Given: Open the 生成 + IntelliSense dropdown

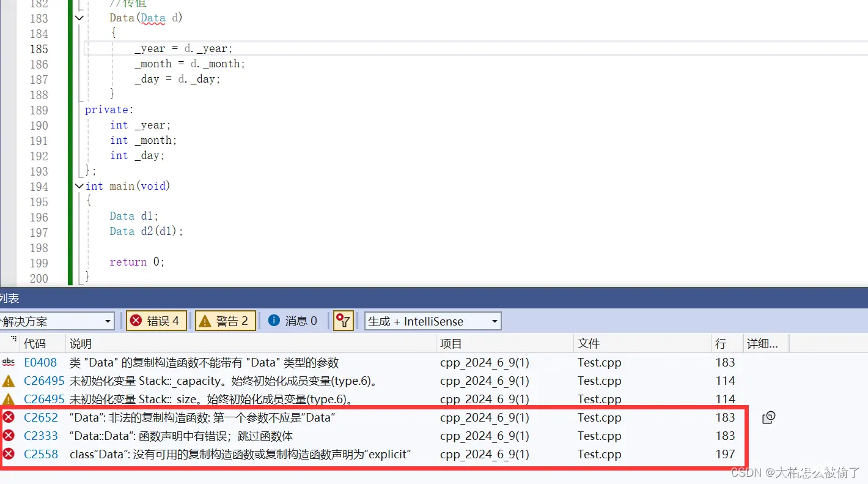Looking at the screenshot, I should [x=433, y=321].
